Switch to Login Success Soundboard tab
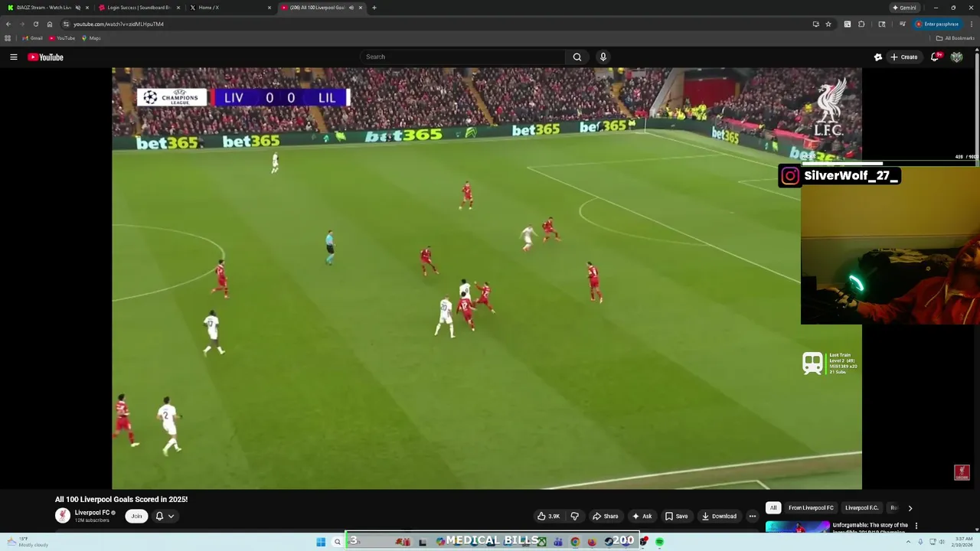 tap(139, 8)
